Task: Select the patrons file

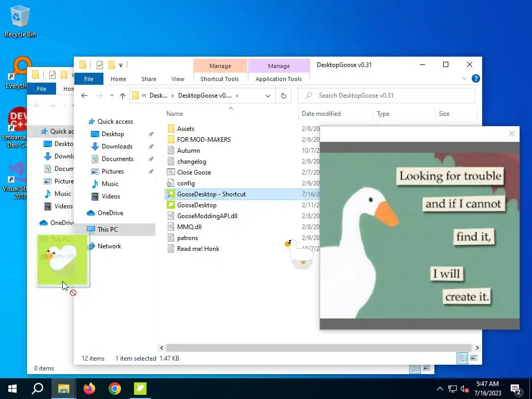Action: pyautogui.click(x=187, y=238)
